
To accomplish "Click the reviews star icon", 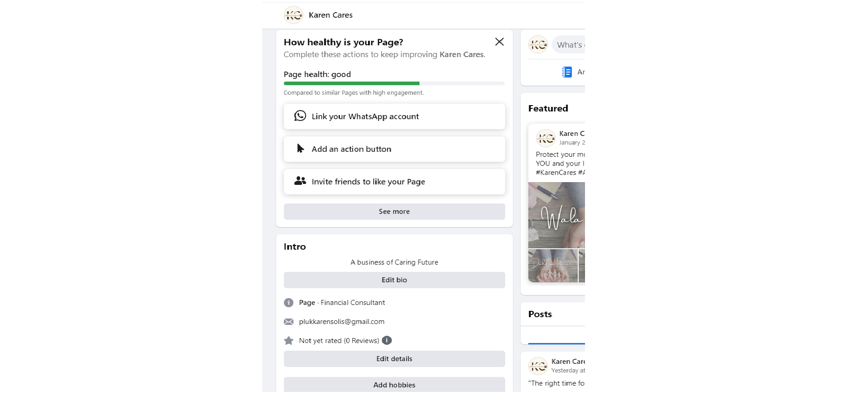I will click(x=288, y=341).
